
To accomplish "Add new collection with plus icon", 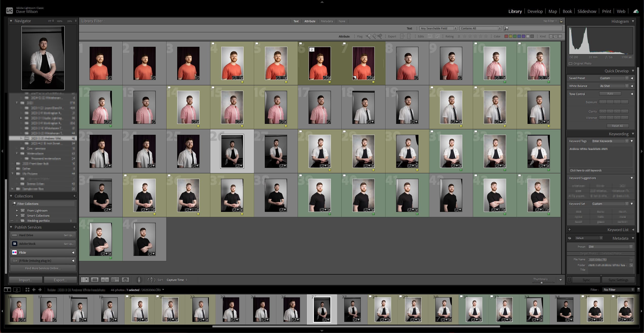I will pyautogui.click(x=74, y=196).
